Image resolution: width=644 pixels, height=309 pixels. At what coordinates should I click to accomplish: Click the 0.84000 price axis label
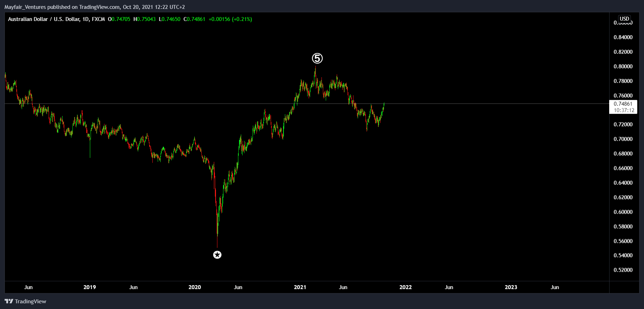(x=623, y=37)
